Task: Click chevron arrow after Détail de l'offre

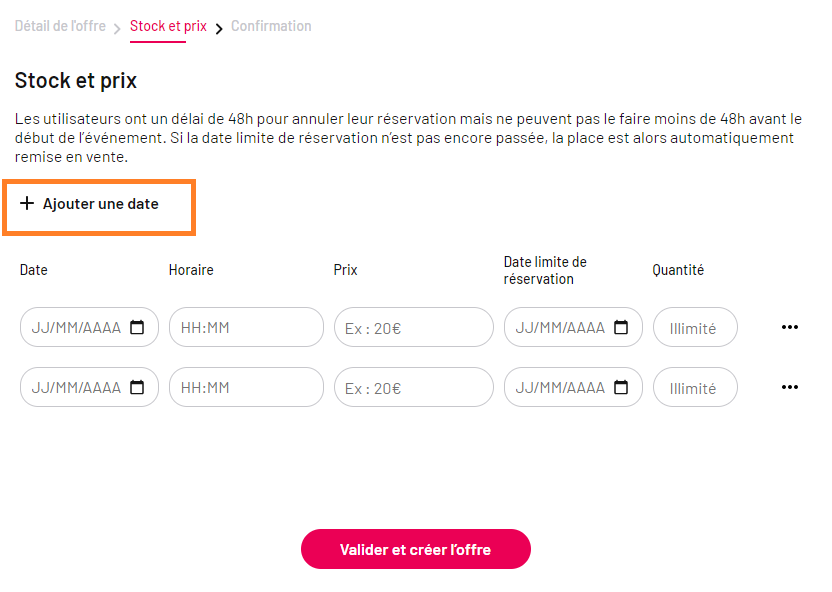Action: coord(117,28)
